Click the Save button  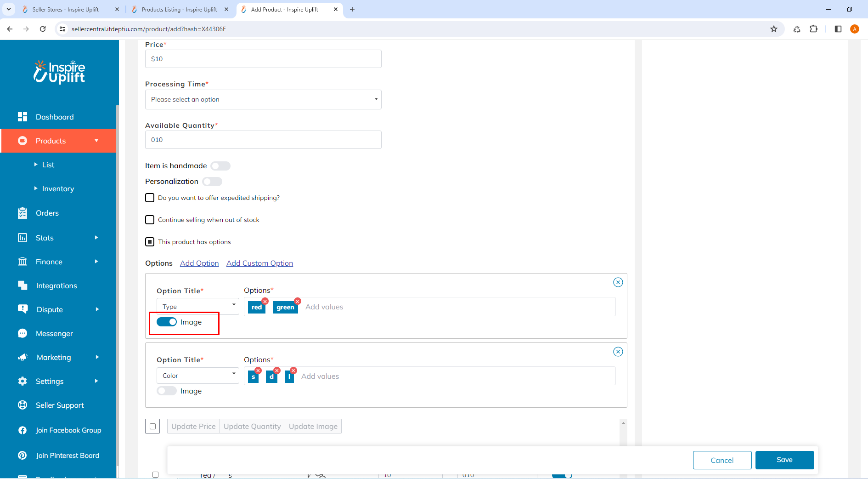coord(784,460)
